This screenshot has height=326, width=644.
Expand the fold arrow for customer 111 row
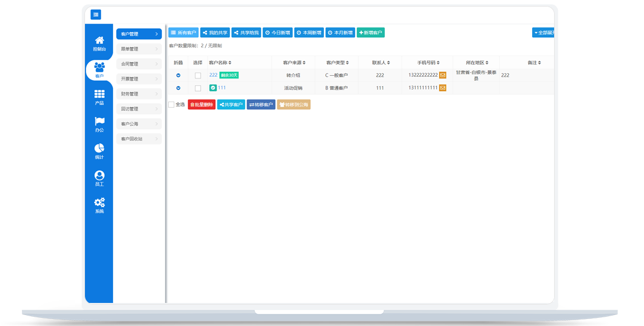pos(178,88)
